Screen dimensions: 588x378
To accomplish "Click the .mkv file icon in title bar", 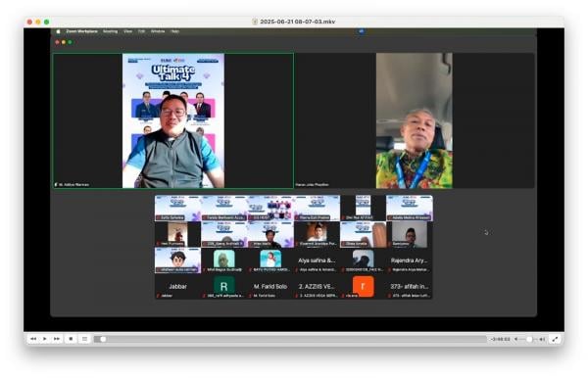I will 255,22.
